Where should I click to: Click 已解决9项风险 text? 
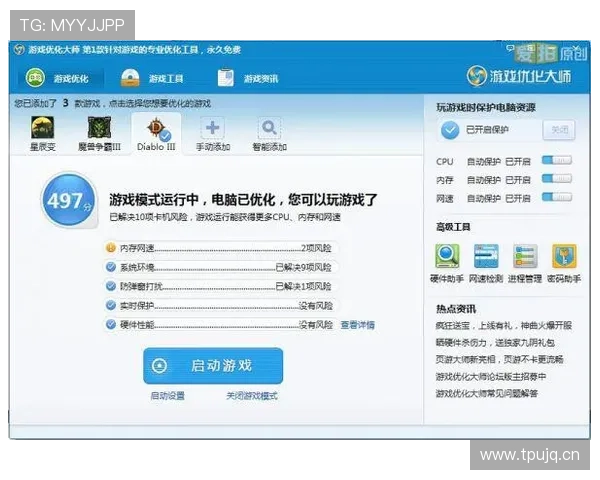303,267
